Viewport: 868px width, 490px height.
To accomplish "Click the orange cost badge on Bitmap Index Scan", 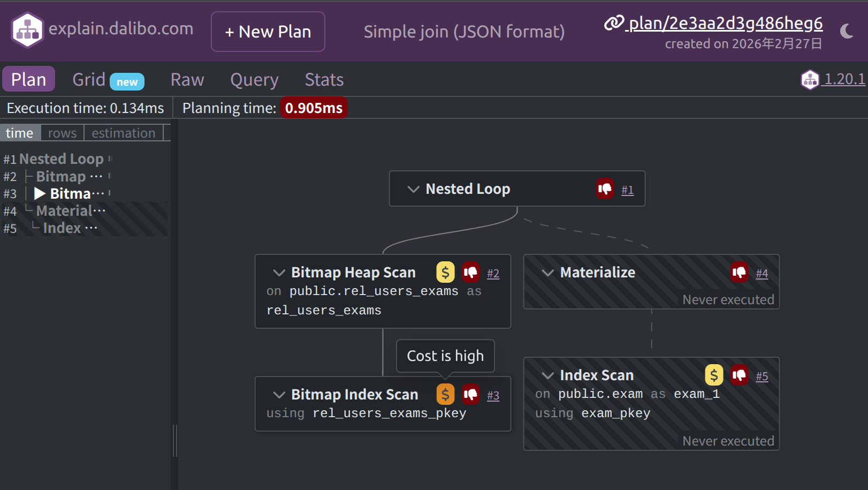I will tap(445, 395).
